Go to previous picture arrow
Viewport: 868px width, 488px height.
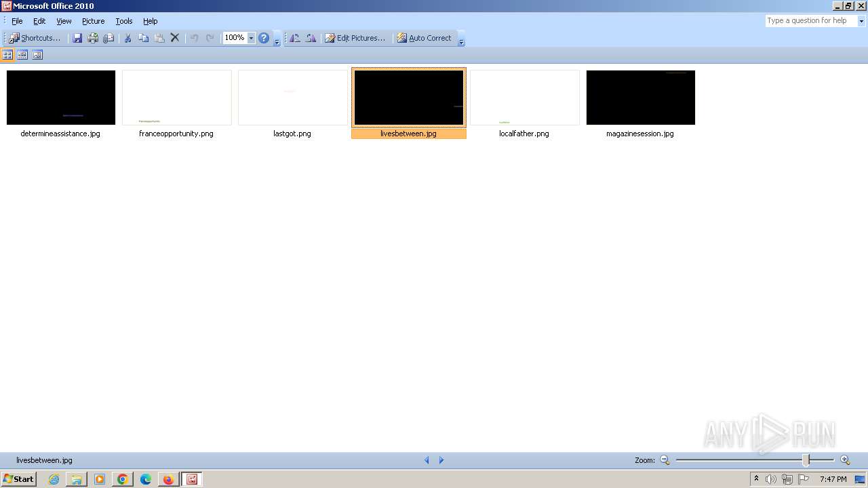(427, 460)
